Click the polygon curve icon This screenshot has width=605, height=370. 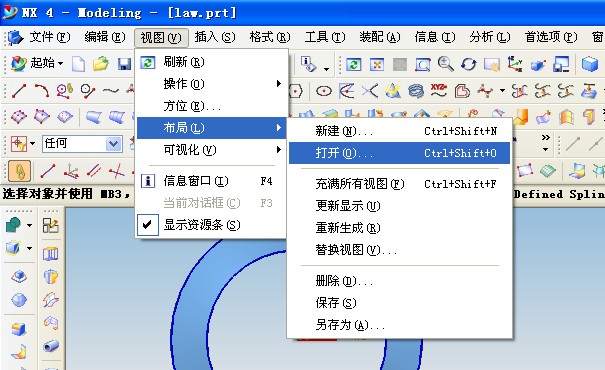click(x=295, y=91)
